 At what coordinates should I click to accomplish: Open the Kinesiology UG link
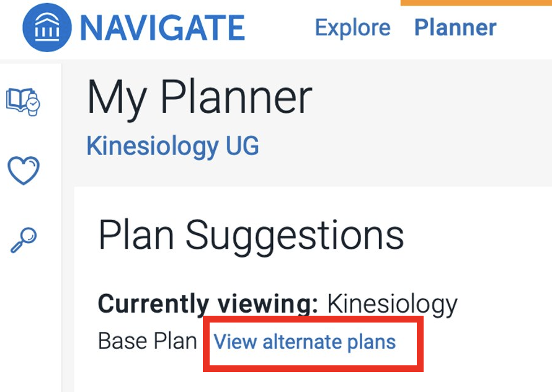point(172,146)
